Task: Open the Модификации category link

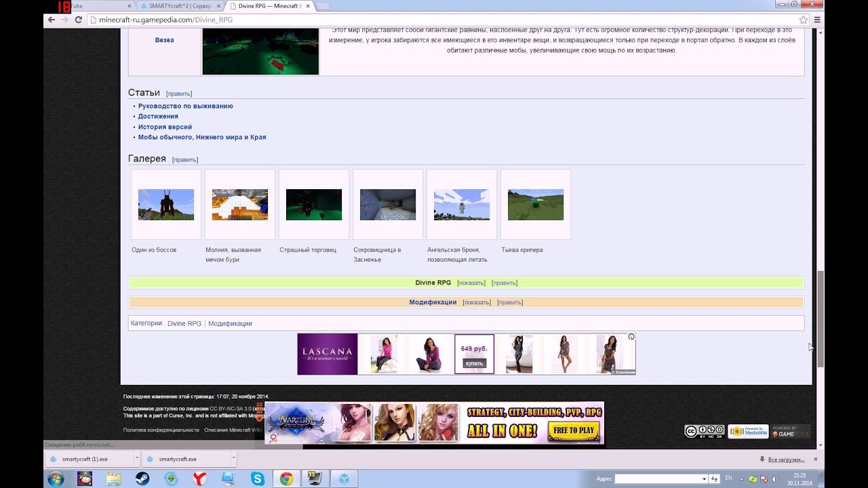Action: [230, 323]
